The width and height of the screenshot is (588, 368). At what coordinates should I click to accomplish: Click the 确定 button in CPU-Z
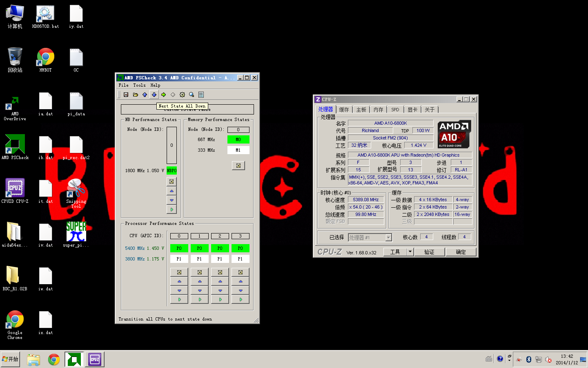tap(461, 252)
